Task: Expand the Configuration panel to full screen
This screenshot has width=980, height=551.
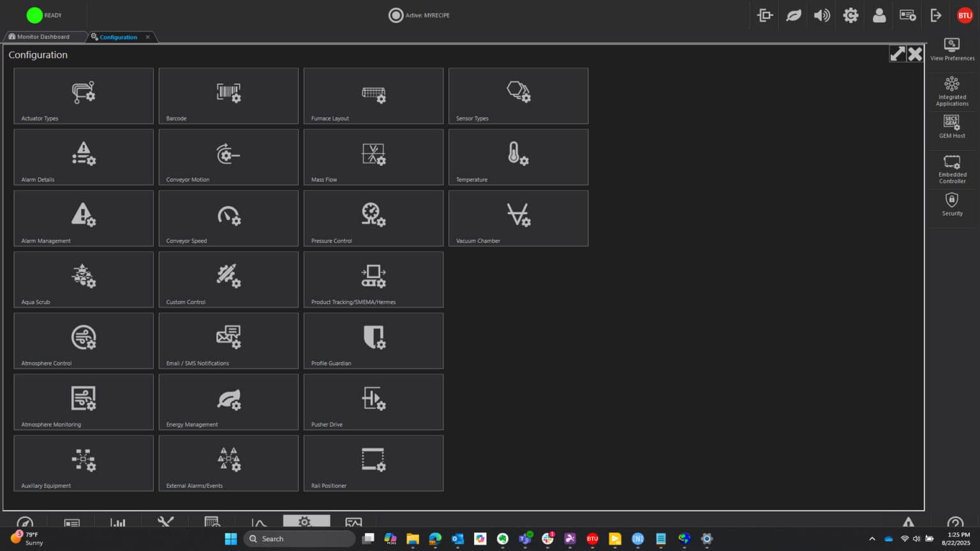Action: [897, 54]
